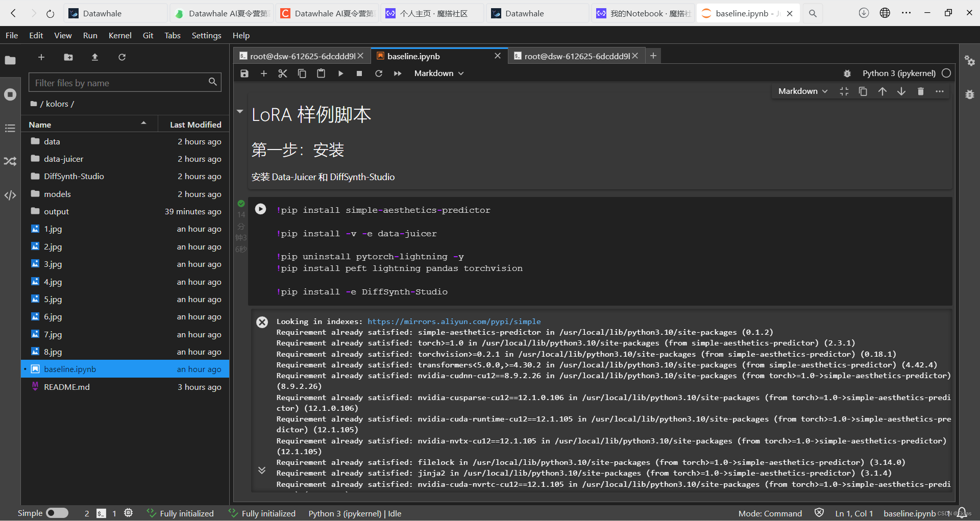Image resolution: width=980 pixels, height=521 pixels.
Task: Select the README.md file
Action: coord(125,387)
